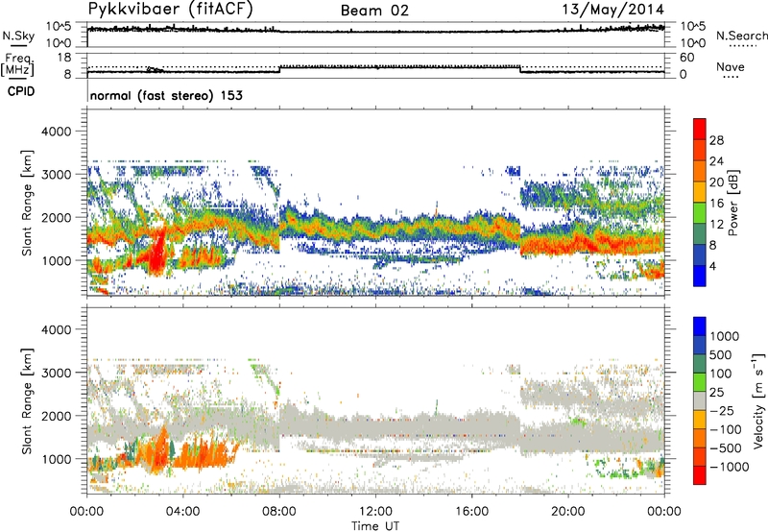Screen dimensions: 768x532
Task: Click the "20" label on Power scale
Action: [716, 182]
